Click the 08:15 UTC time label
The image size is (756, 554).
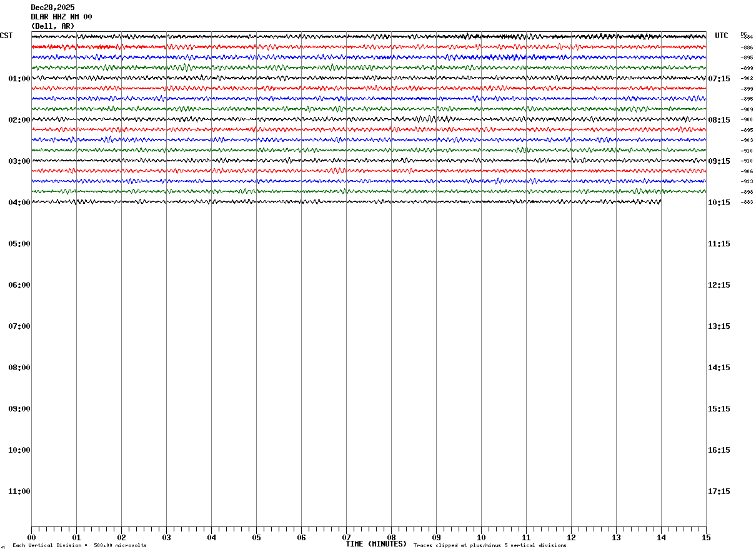719,120
